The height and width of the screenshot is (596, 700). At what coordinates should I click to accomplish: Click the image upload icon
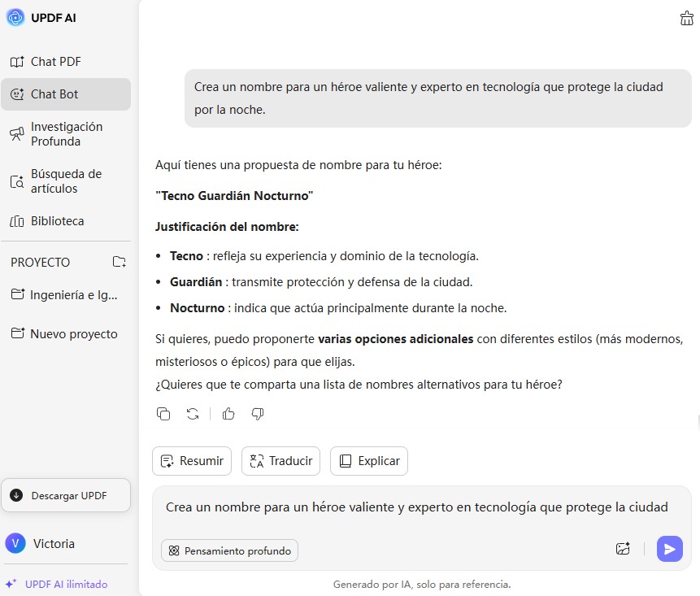click(623, 550)
